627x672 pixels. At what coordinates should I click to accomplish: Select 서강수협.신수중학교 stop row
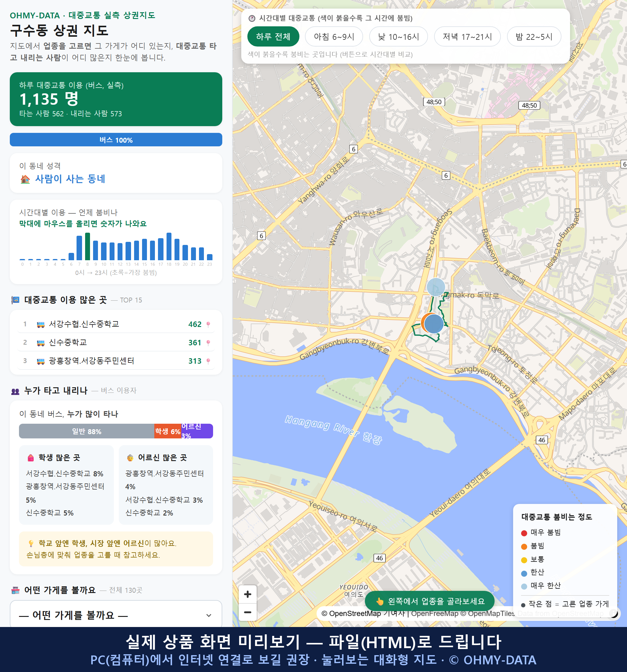pos(116,324)
